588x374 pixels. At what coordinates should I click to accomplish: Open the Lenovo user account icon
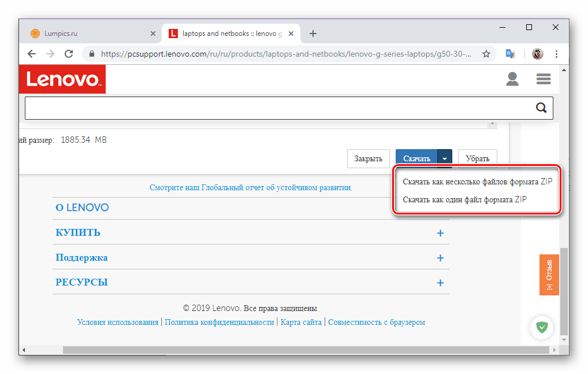512,79
